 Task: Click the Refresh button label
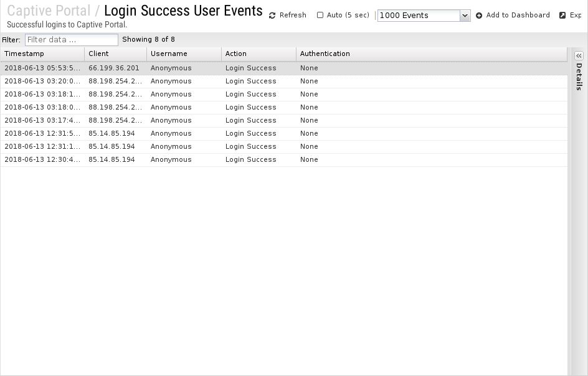tap(293, 15)
